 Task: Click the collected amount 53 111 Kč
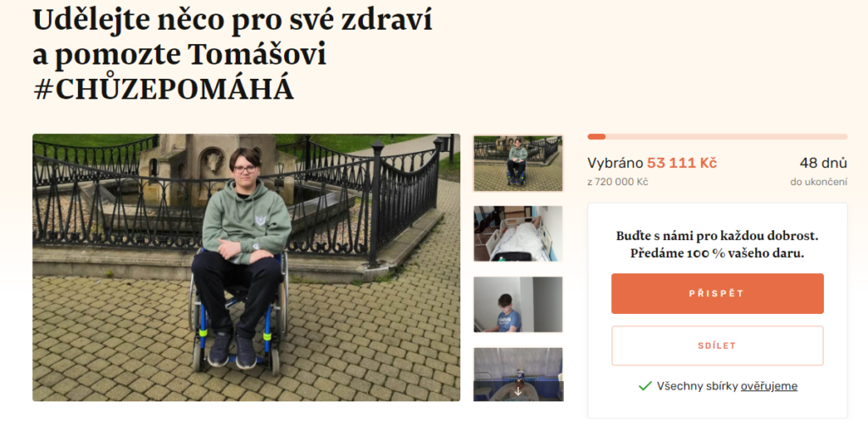pos(682,164)
